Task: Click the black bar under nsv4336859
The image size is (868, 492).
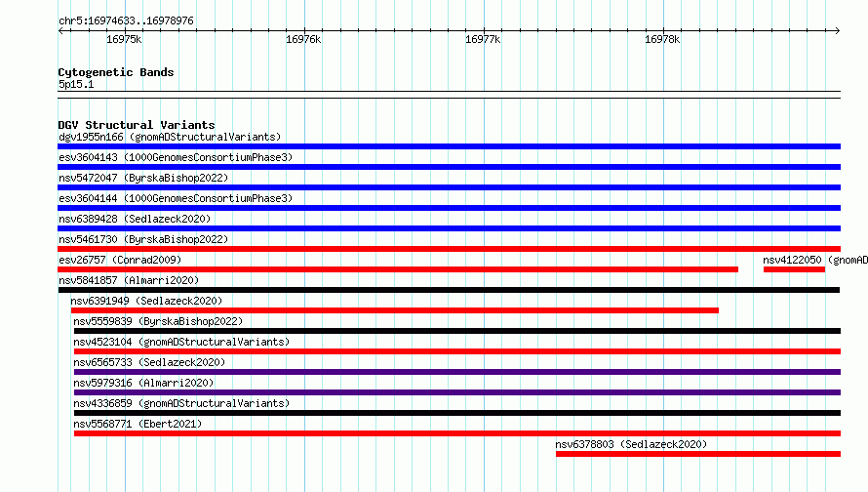Action: tap(457, 413)
